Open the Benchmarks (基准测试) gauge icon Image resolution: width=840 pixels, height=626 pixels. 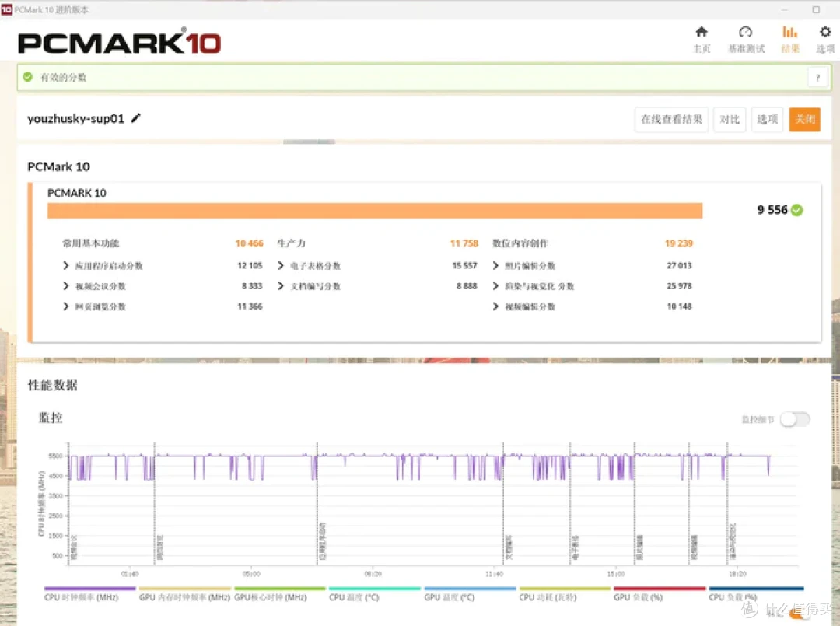(x=745, y=32)
